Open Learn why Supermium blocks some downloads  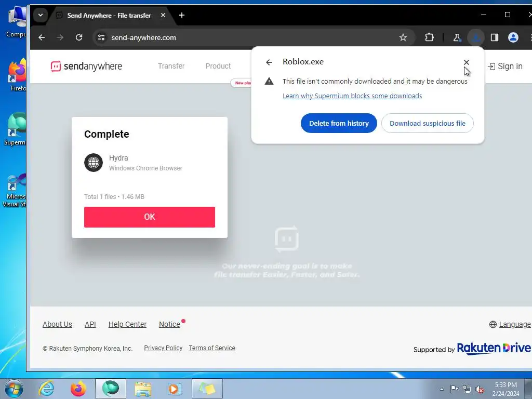click(352, 96)
